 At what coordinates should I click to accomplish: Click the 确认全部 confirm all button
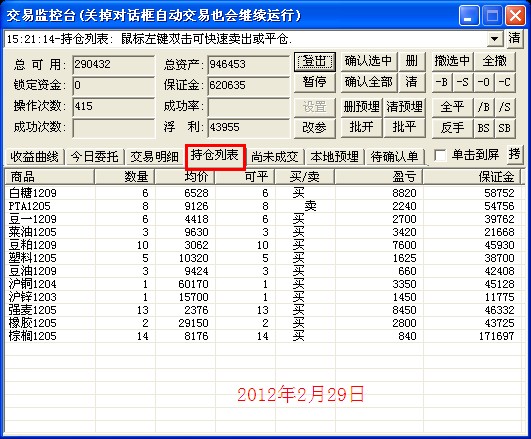pyautogui.click(x=369, y=82)
